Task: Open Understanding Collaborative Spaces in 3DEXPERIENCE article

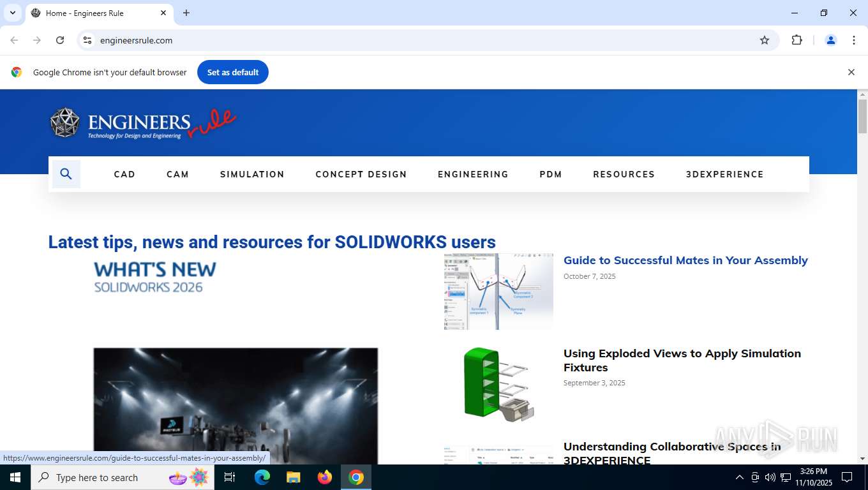Action: [672, 453]
